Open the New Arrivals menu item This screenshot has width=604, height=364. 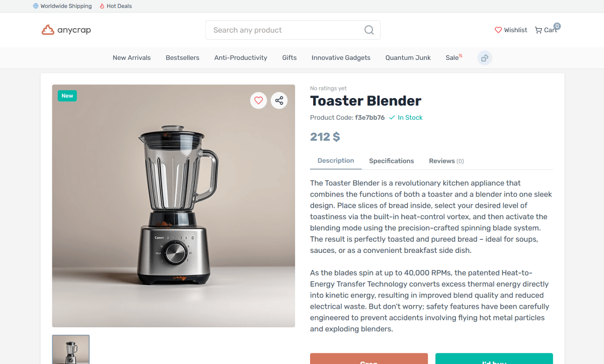[x=132, y=58]
